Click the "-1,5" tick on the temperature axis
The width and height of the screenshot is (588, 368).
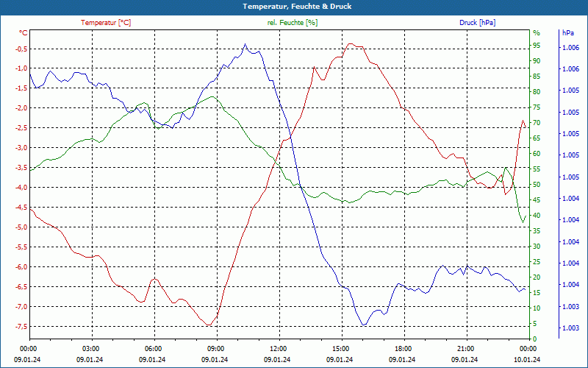[21, 88]
